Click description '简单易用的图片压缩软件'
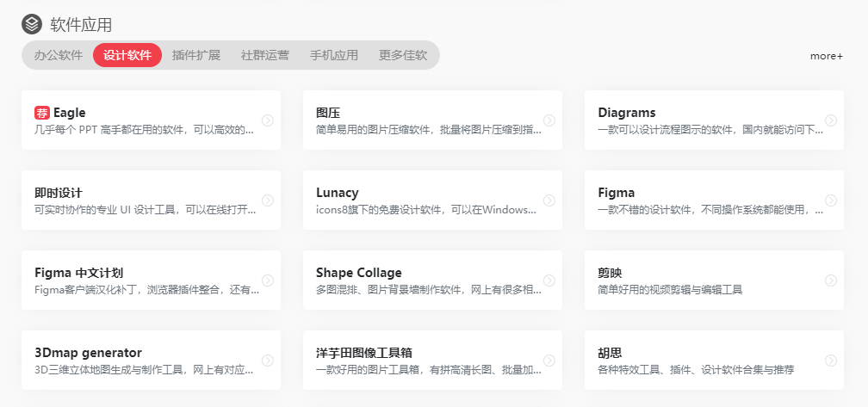Screen dimensions: 868x407 375,131
